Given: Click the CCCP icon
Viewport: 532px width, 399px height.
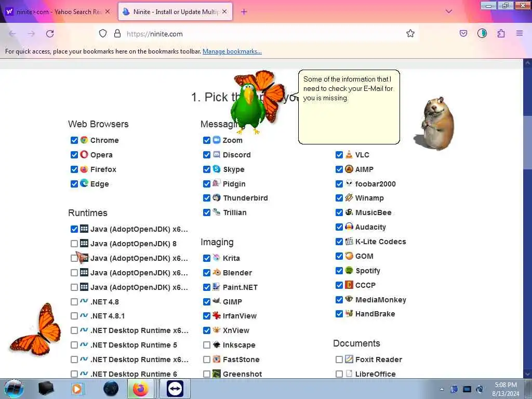Looking at the screenshot, I should coord(349,285).
